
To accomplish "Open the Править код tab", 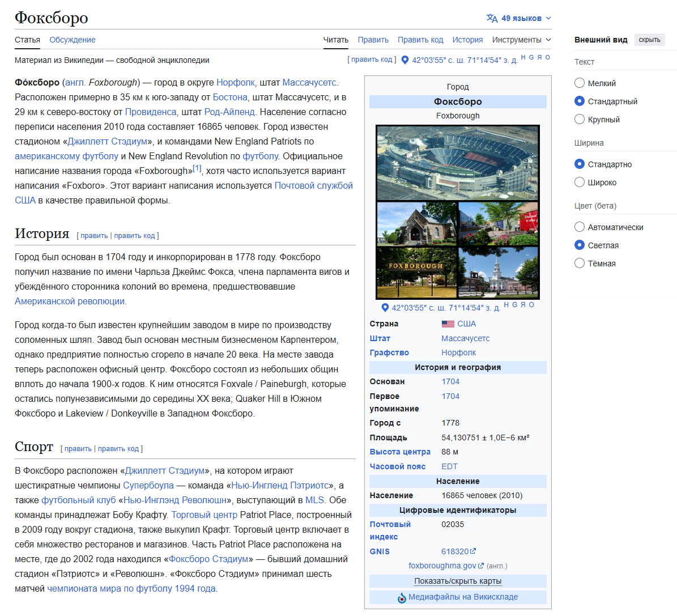I will point(420,40).
